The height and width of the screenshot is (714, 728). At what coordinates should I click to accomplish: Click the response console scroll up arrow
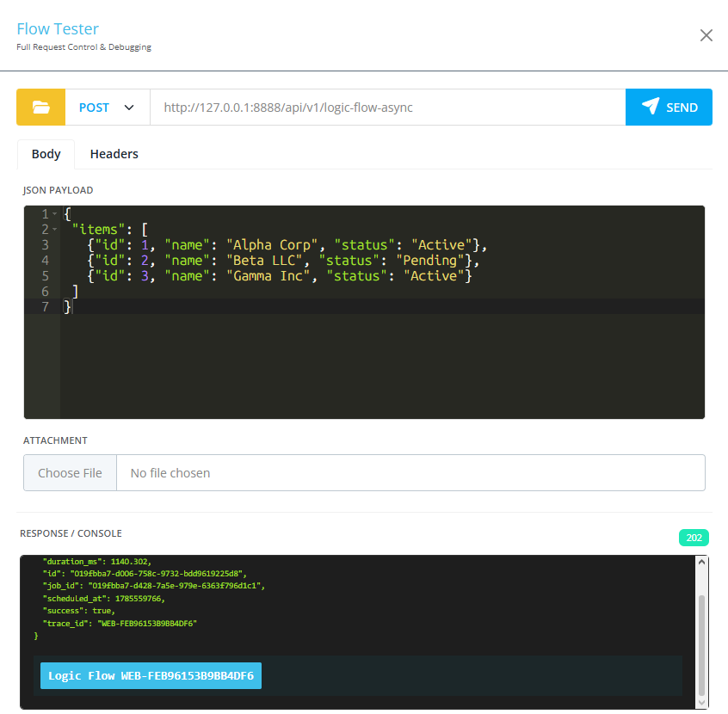pyautogui.click(x=701, y=563)
